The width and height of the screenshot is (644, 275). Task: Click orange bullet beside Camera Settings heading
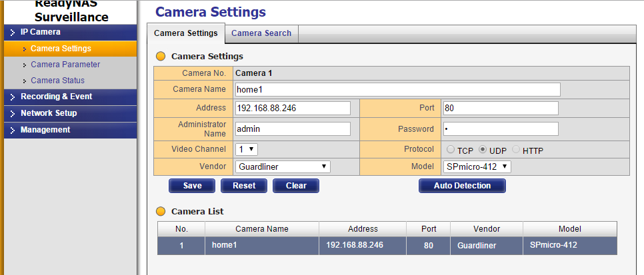(161, 56)
